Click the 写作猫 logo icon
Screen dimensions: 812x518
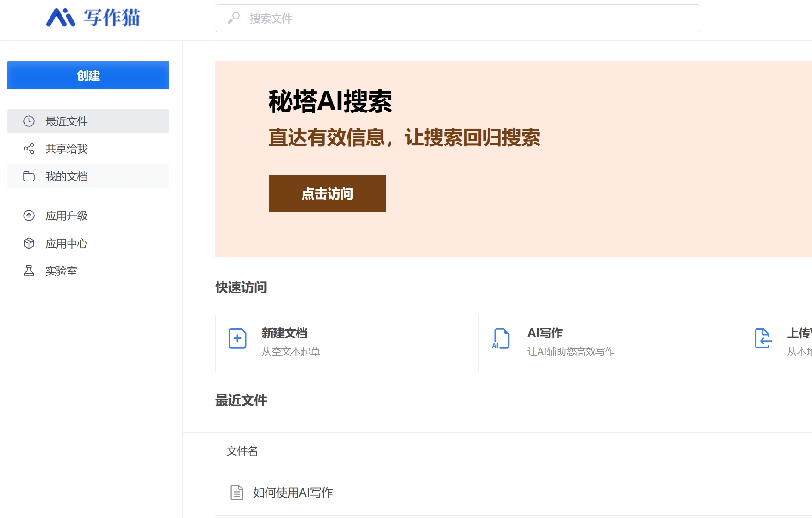(61, 18)
